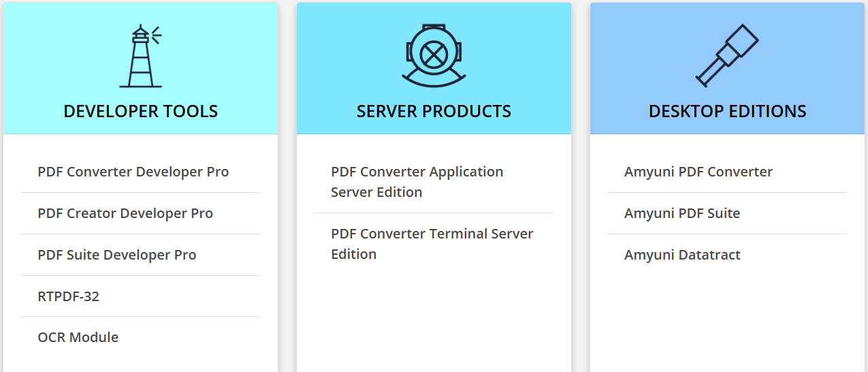The height and width of the screenshot is (372, 868).
Task: Click the telescope icon above Desktop Editions
Action: pos(727,56)
